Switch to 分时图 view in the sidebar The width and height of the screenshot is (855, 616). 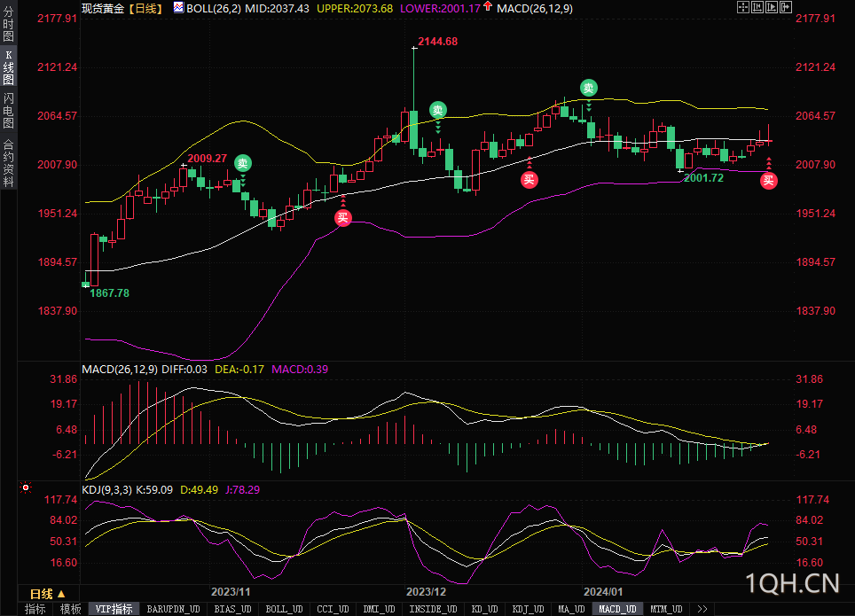click(x=8, y=23)
